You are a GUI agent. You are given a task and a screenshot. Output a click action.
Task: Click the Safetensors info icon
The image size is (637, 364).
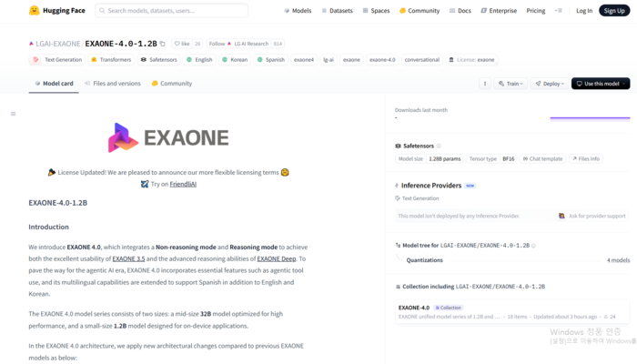coord(439,146)
